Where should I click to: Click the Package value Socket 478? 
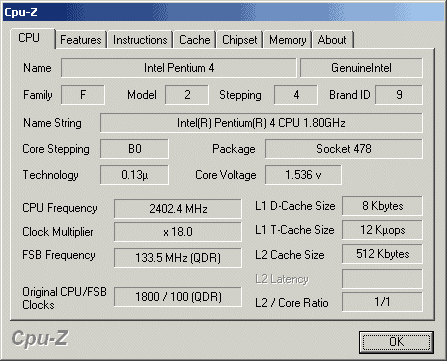coord(344,149)
